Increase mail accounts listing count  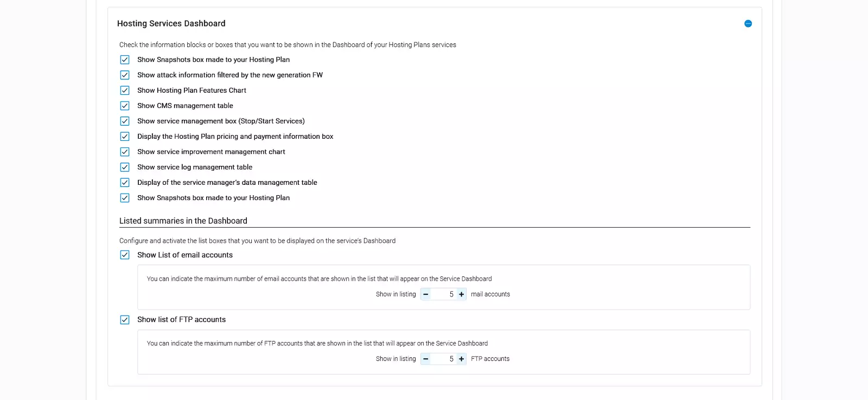point(462,294)
